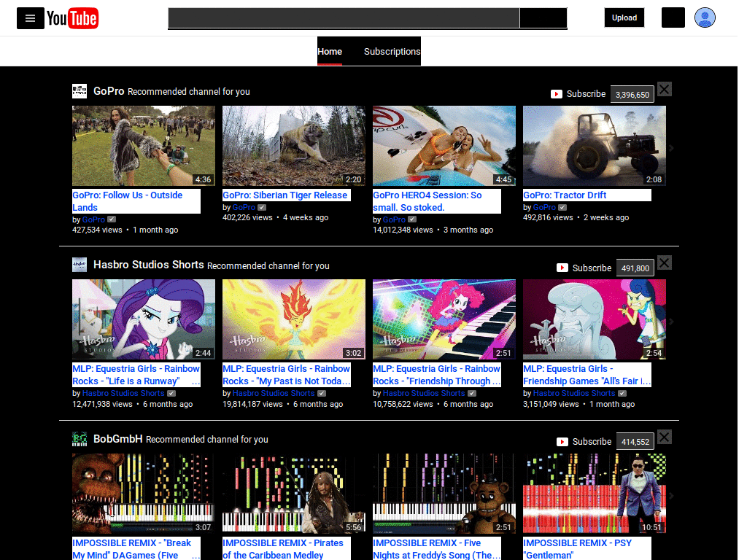Open the Siberian Tiger Release thumbnail
Image resolution: width=747 pixels, height=560 pixels.
tap(294, 146)
